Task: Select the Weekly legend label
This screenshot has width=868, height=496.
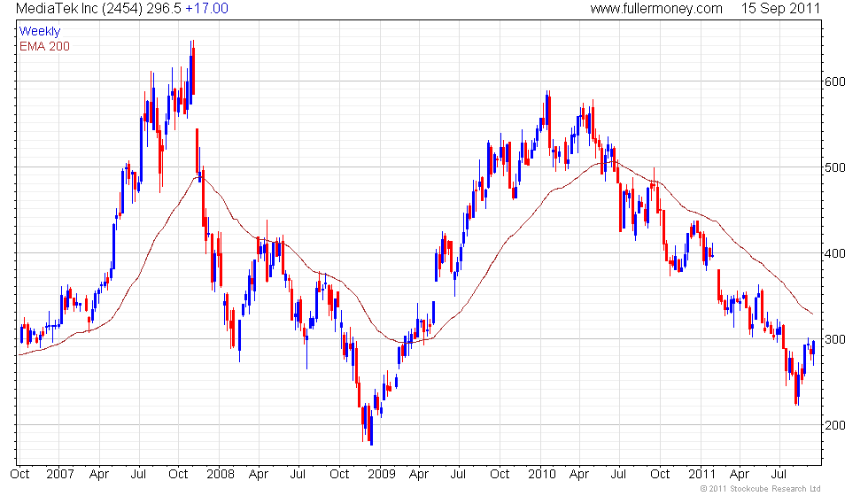Action: pyautogui.click(x=40, y=31)
